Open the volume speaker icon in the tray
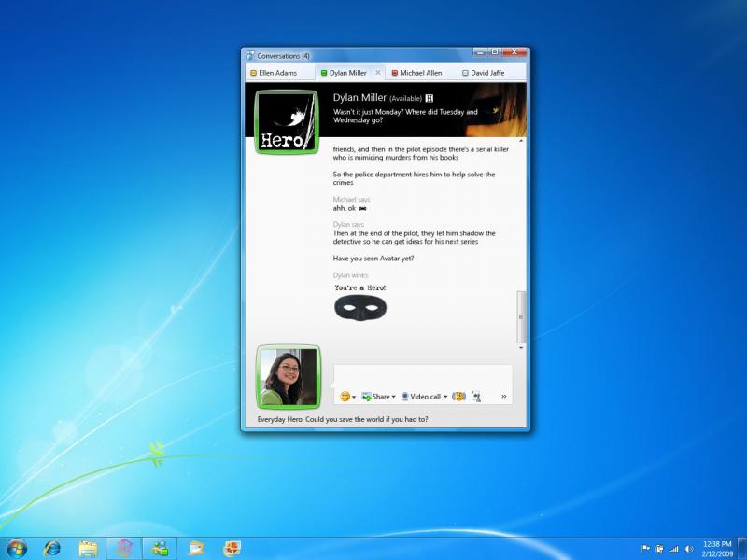The width and height of the screenshot is (747, 560). click(x=689, y=549)
